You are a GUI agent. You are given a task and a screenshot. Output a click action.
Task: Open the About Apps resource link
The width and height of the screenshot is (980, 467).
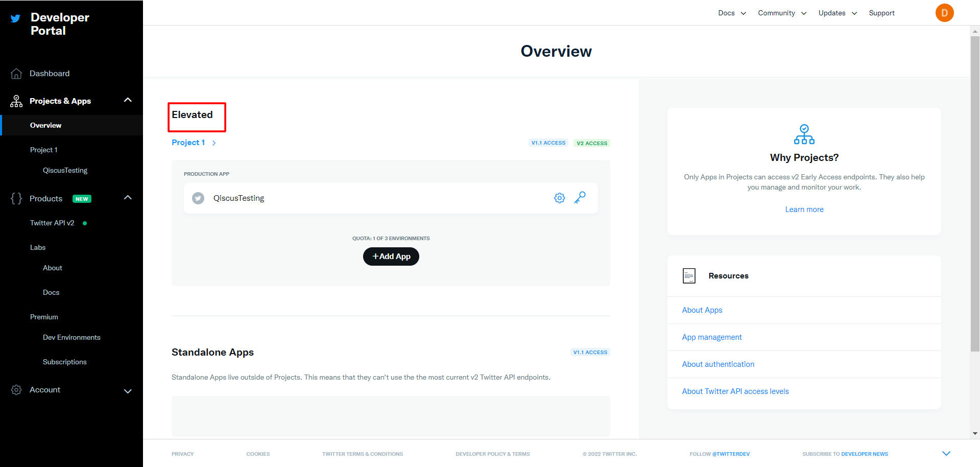click(702, 310)
